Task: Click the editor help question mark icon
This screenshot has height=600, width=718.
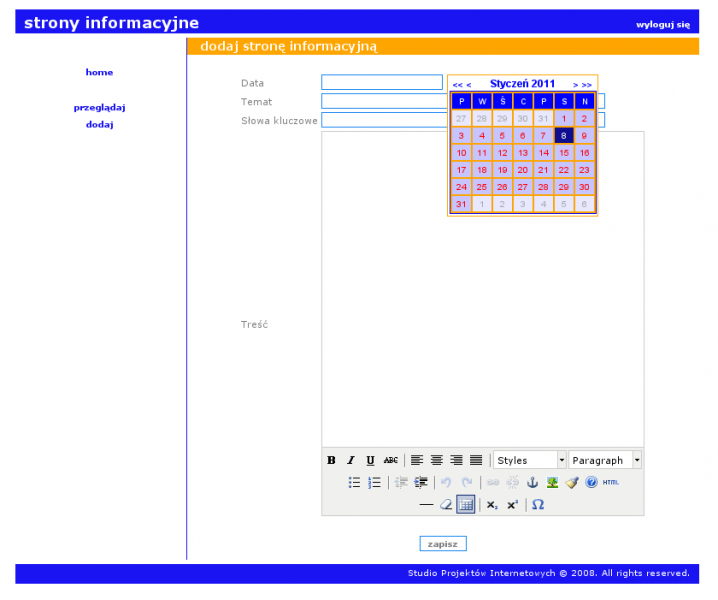Action: [591, 482]
